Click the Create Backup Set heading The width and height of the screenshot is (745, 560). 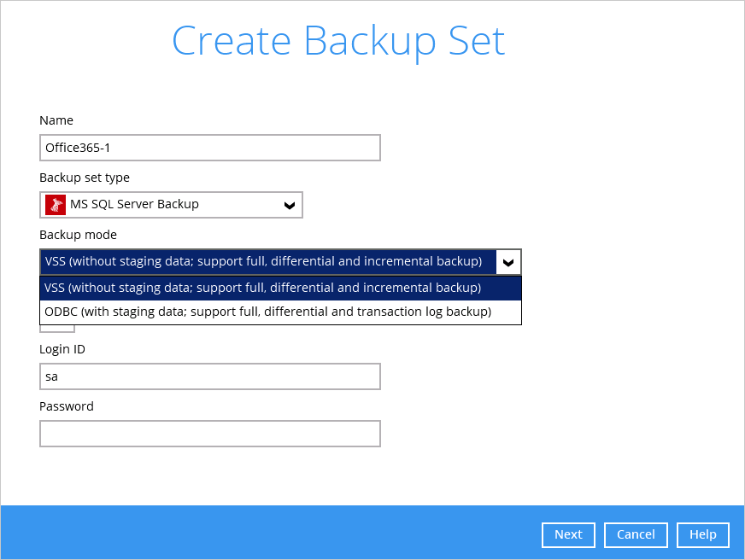[x=338, y=42]
